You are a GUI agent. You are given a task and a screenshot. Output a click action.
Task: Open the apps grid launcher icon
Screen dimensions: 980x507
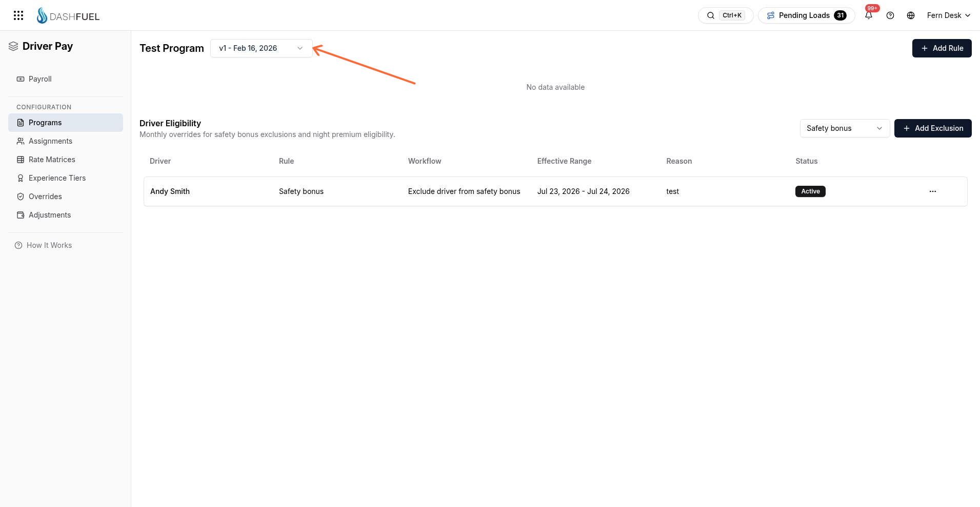tap(18, 15)
